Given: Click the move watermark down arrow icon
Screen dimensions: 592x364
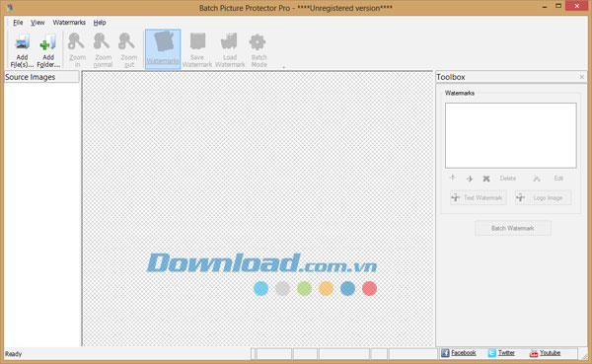Looking at the screenshot, I should click(470, 179).
